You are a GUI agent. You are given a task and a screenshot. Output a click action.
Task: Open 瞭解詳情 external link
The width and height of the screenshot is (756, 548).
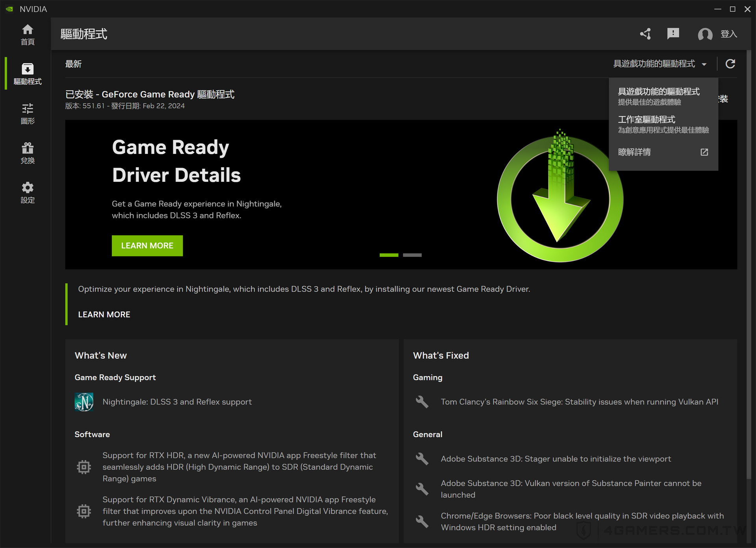pos(663,152)
